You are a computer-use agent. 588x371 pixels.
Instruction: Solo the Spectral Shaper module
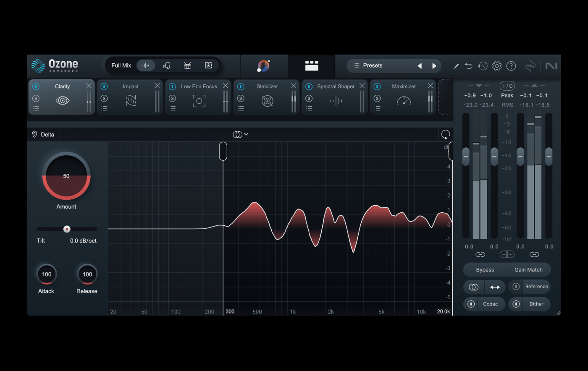pos(309,99)
